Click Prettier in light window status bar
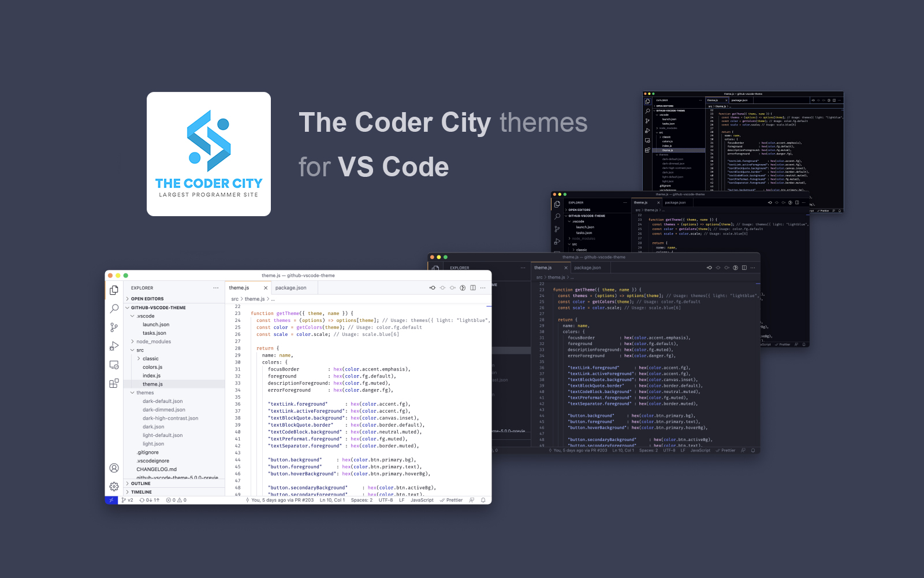924x578 pixels. [x=451, y=501]
